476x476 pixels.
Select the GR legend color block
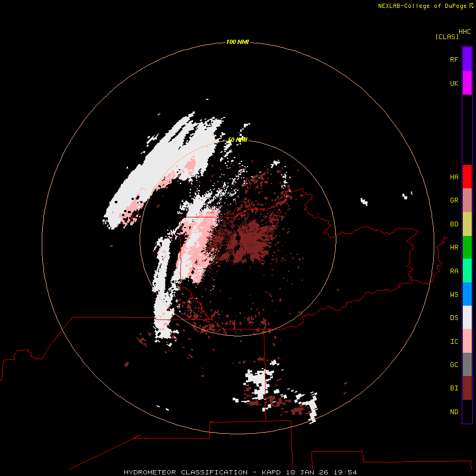click(x=467, y=200)
